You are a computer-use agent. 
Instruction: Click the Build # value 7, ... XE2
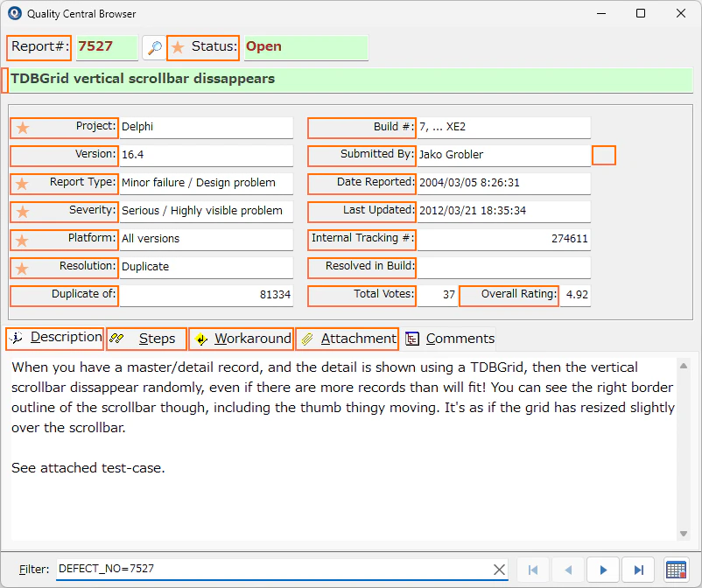[x=504, y=128]
